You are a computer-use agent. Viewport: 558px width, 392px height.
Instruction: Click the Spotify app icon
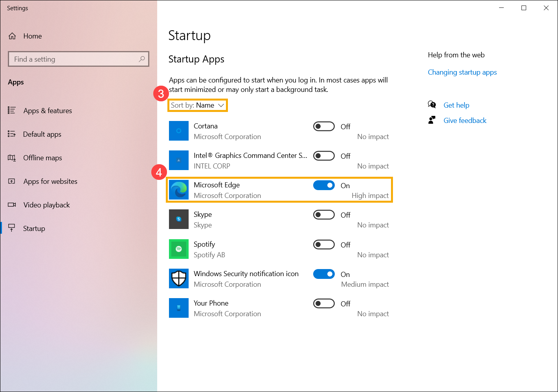point(179,249)
